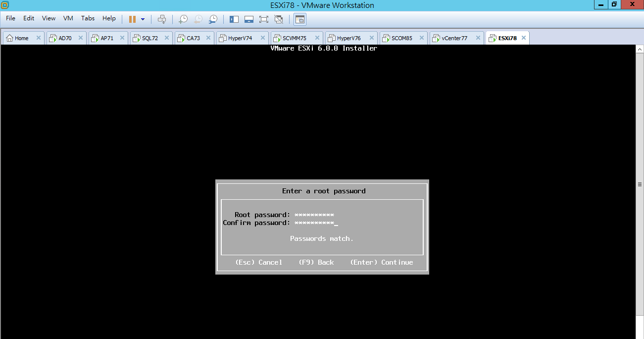Click the VMware ESXi 6.0.0 Installer title

coord(324,48)
